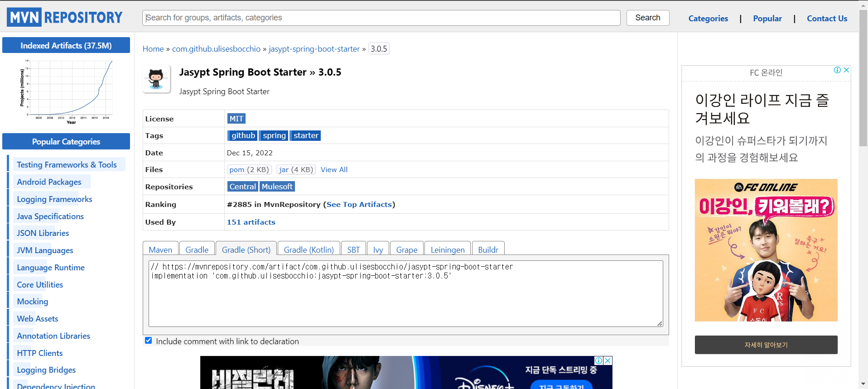Image resolution: width=868 pixels, height=389 pixels.
Task: Open Mocking category
Action: point(32,302)
